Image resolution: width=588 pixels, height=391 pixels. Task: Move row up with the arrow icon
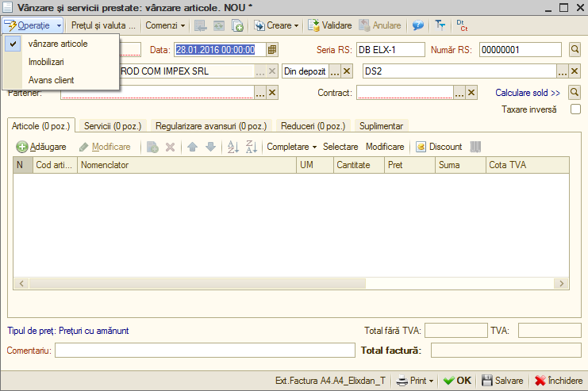pos(192,147)
